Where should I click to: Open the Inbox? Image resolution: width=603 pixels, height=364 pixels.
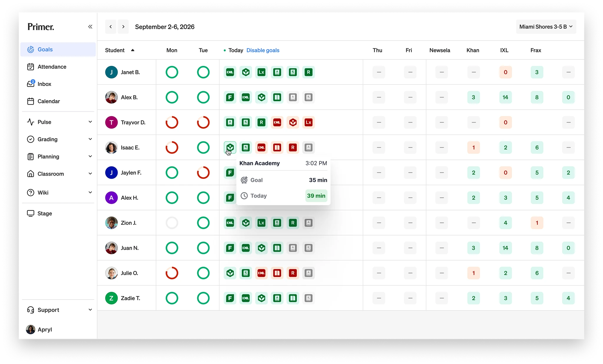pyautogui.click(x=58, y=84)
